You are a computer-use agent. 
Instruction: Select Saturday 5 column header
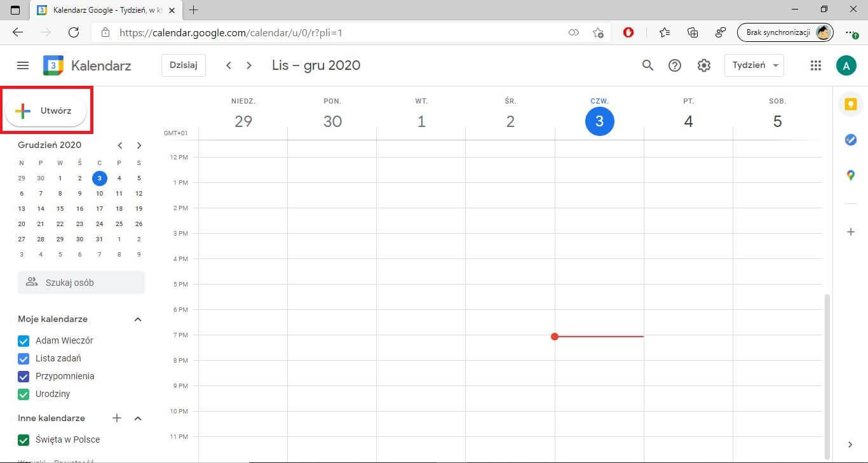pyautogui.click(x=777, y=114)
